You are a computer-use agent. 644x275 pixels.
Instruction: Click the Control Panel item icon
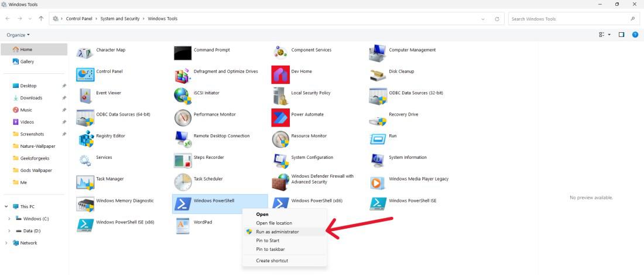(x=85, y=74)
